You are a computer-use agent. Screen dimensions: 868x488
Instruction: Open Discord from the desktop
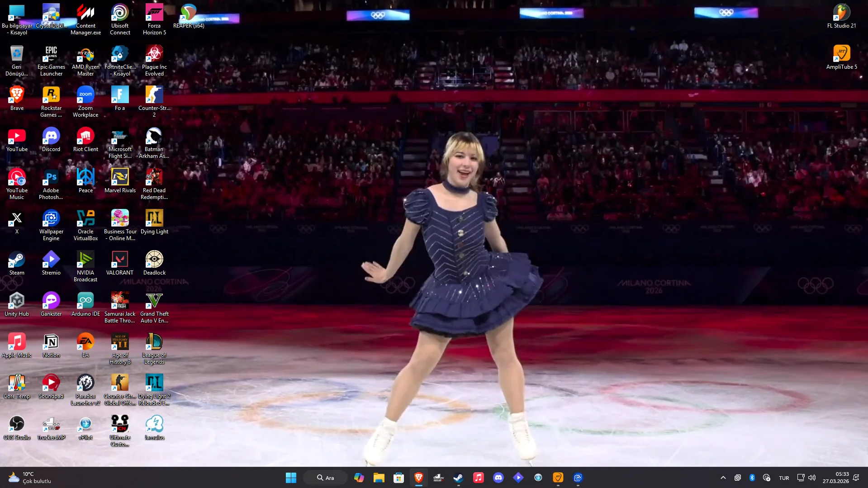(51, 136)
